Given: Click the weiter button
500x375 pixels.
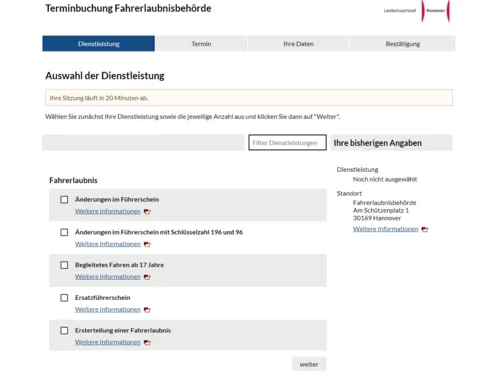Looking at the screenshot, I should pos(309,364).
